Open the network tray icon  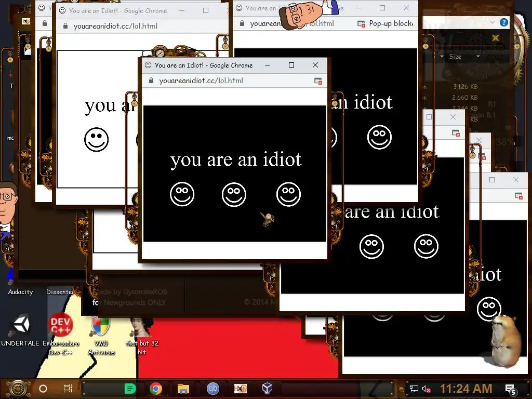point(414,389)
